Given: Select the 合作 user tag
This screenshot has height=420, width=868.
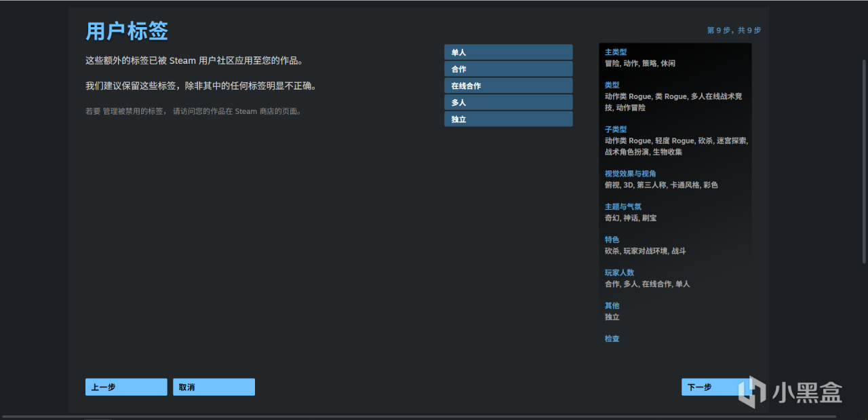Looking at the screenshot, I should click(x=508, y=69).
